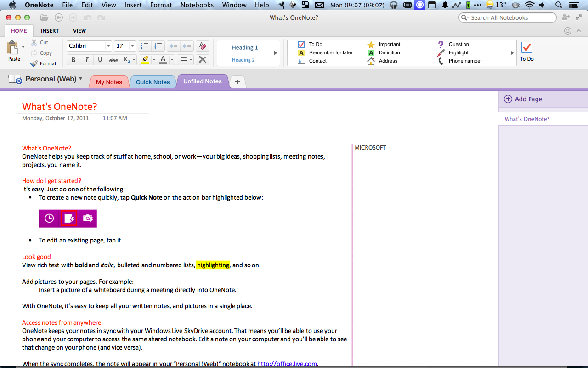
Task: Open the font color dropdown arrow
Action: point(172,60)
